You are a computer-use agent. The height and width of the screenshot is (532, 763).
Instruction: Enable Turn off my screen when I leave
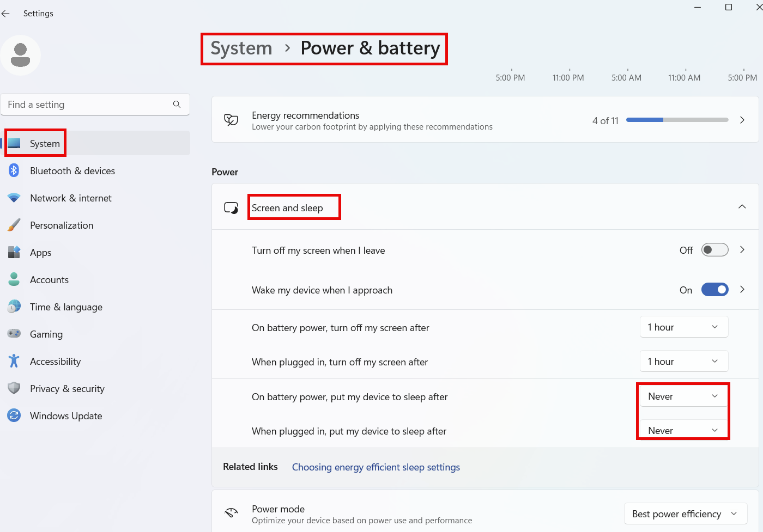click(714, 250)
